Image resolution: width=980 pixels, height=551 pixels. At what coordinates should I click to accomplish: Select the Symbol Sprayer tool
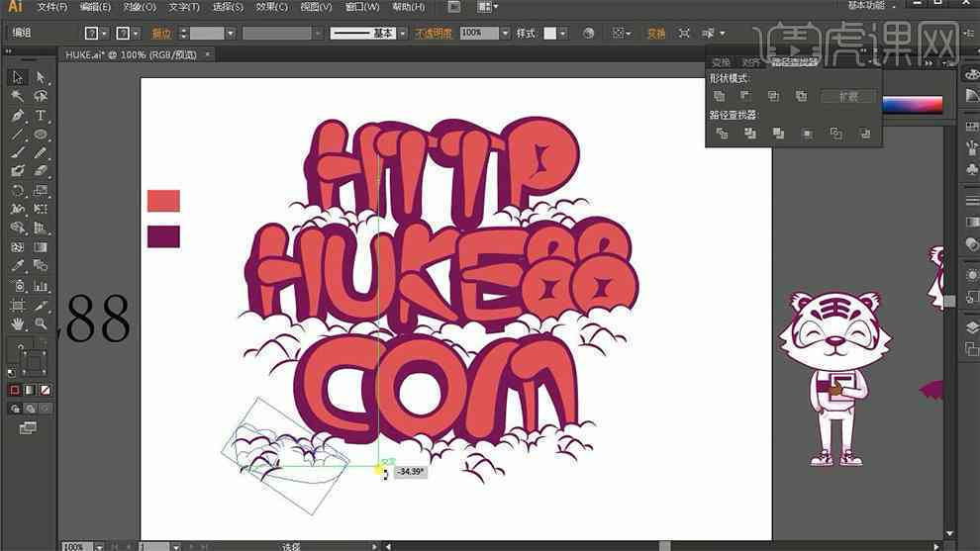click(x=18, y=286)
